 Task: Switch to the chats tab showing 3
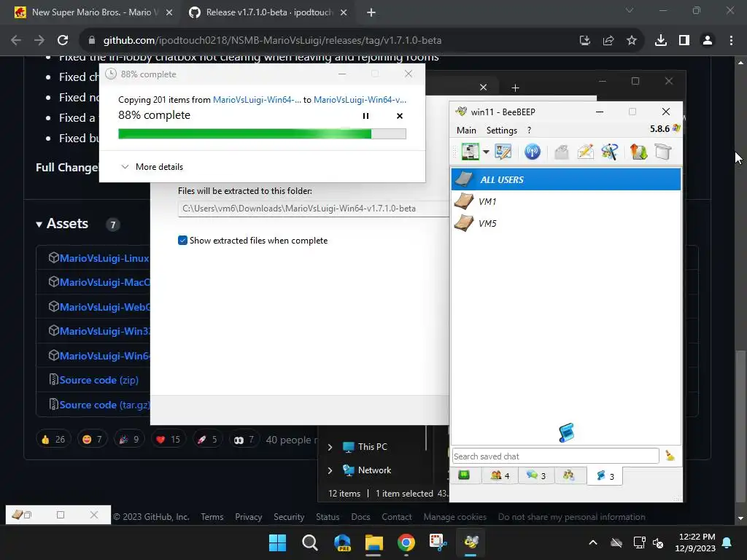point(535,475)
